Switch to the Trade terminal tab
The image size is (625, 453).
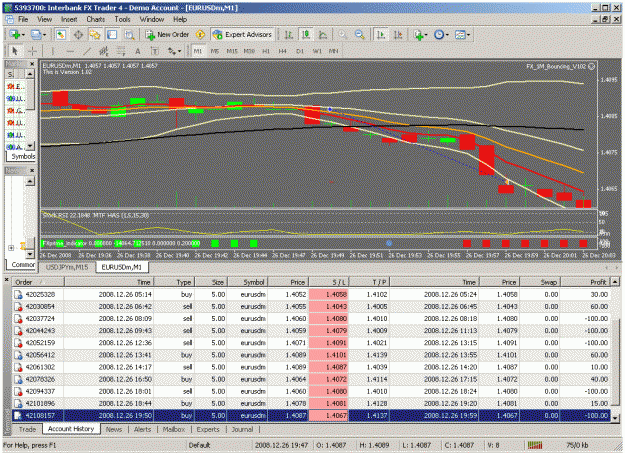coord(27,429)
